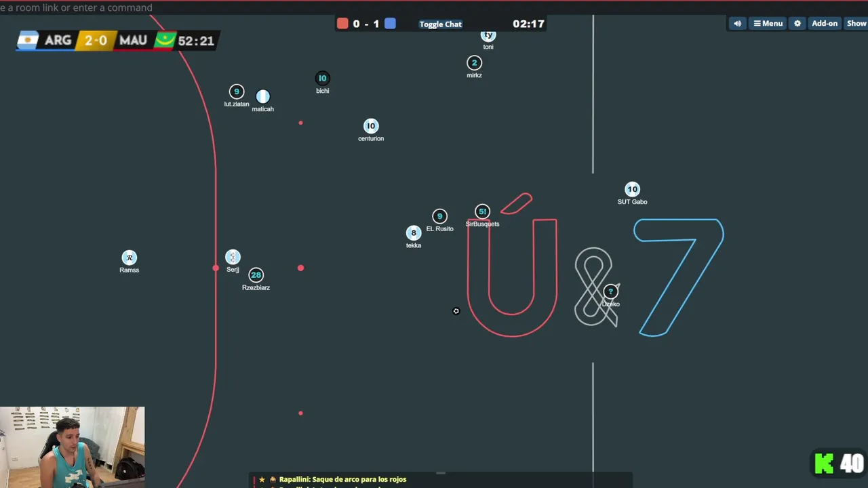Click the small game ball
The image size is (868, 488).
[456, 311]
